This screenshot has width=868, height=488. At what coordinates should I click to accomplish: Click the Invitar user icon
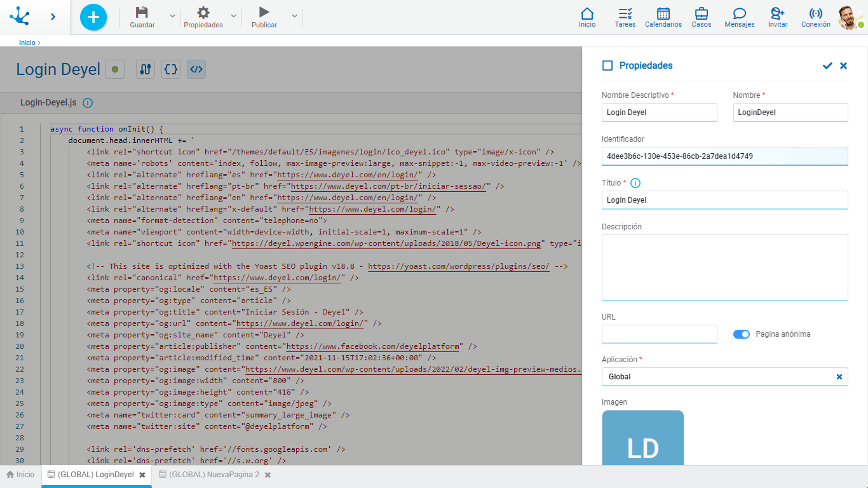pos(778,13)
